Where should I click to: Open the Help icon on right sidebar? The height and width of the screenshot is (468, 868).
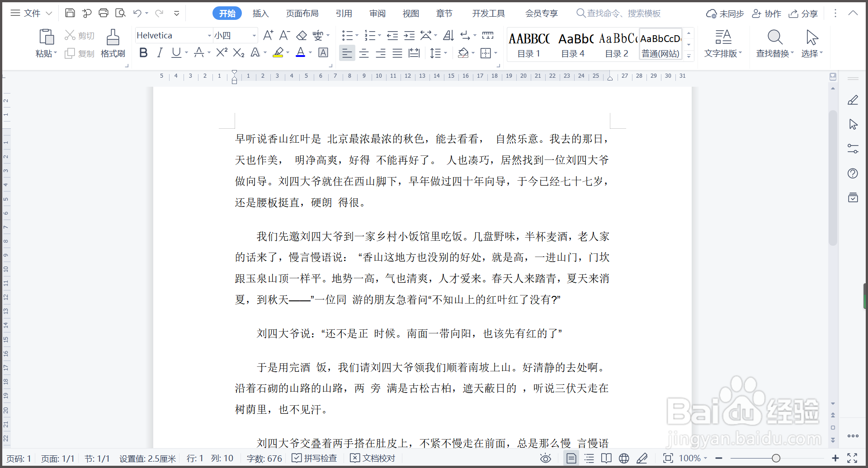[853, 173]
